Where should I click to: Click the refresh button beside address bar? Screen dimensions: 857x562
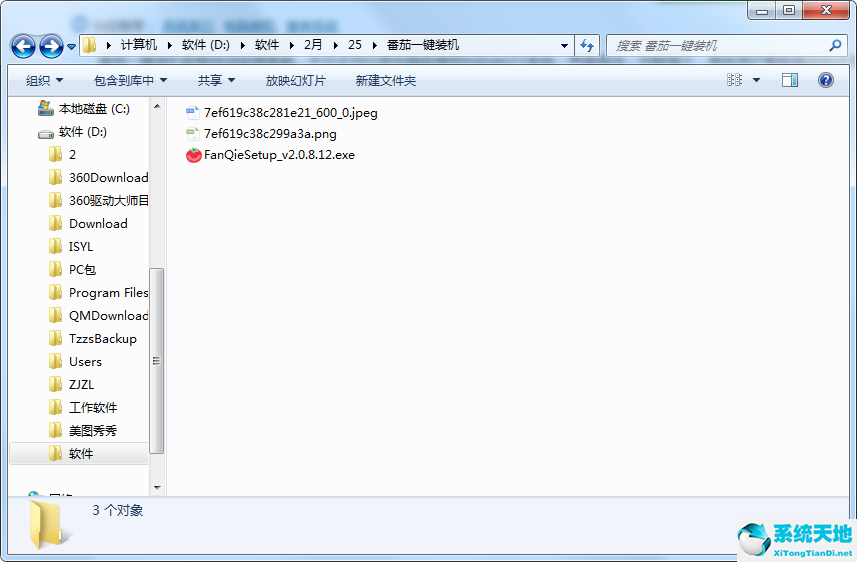587,45
